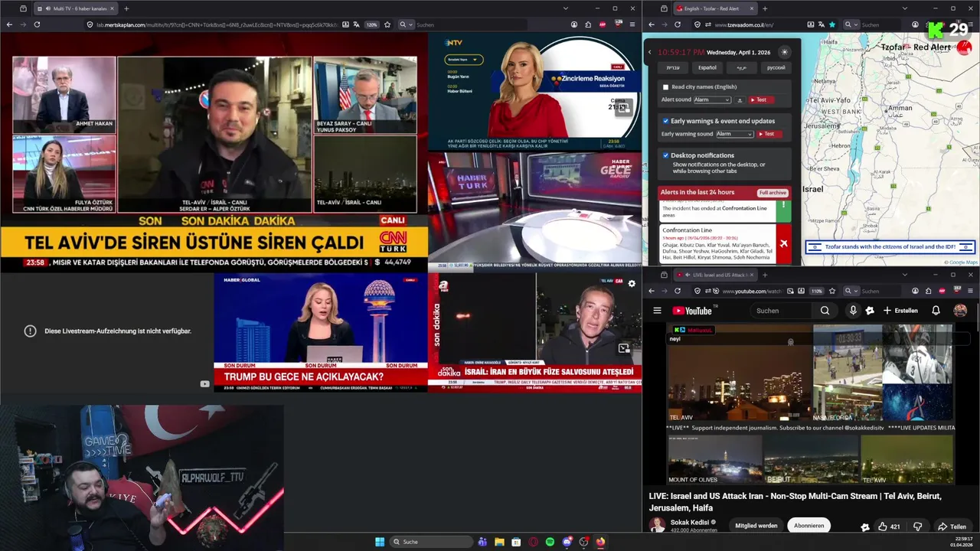
Task: Go to YouTube home via logo
Action: coord(693,311)
